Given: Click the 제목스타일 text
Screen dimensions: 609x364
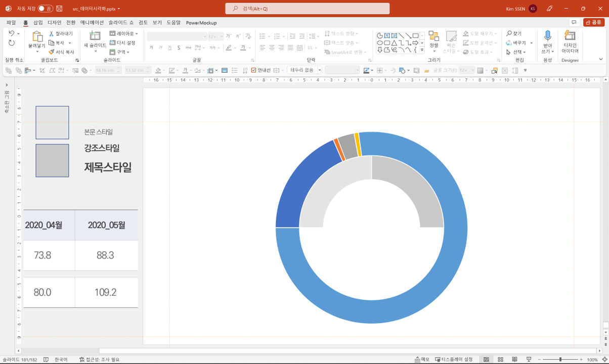Looking at the screenshot, I should [108, 167].
